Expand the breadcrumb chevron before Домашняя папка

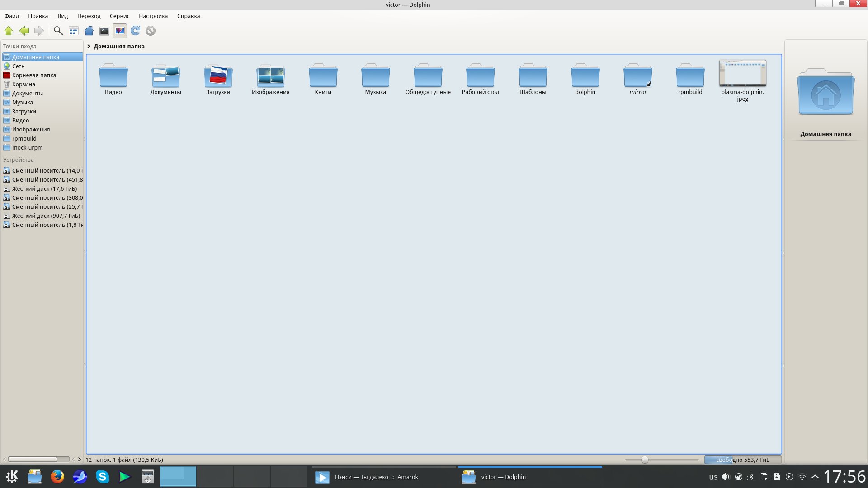click(89, 47)
